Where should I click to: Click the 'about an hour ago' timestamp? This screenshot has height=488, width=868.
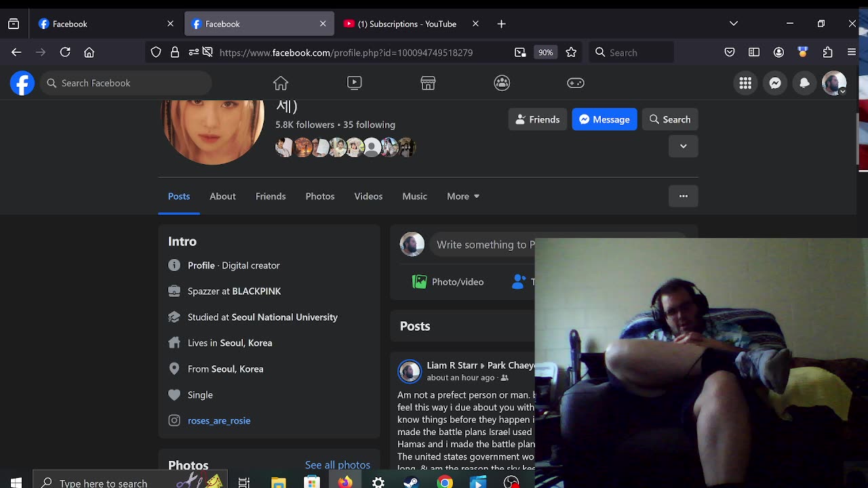[460, 378]
